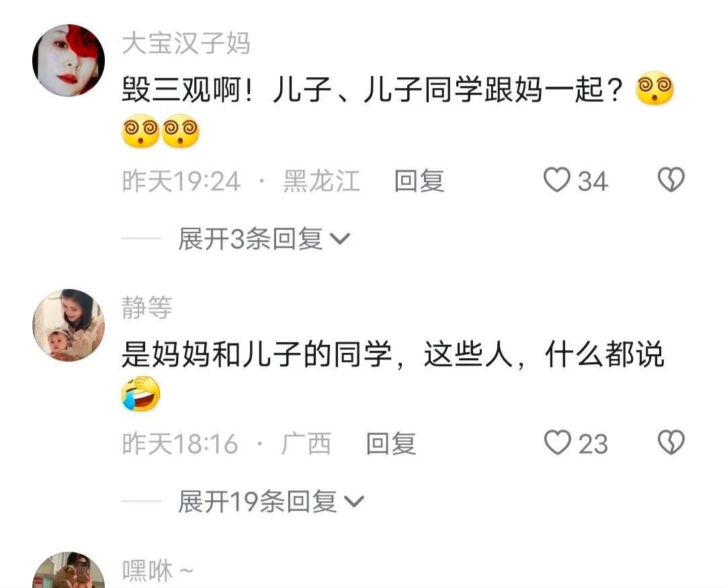Screen dimensions: 725x588
Task: Tap the 23 likes count
Action: [593, 444]
